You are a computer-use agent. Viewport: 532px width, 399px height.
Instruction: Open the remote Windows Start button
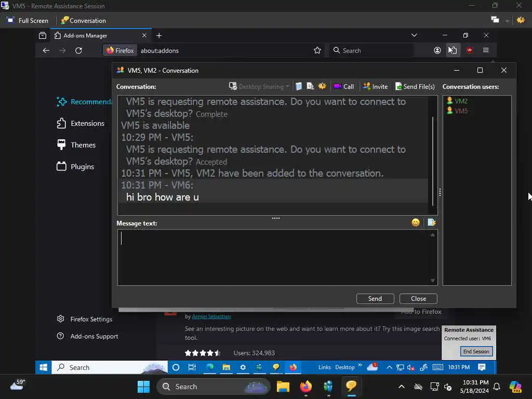pos(44,367)
